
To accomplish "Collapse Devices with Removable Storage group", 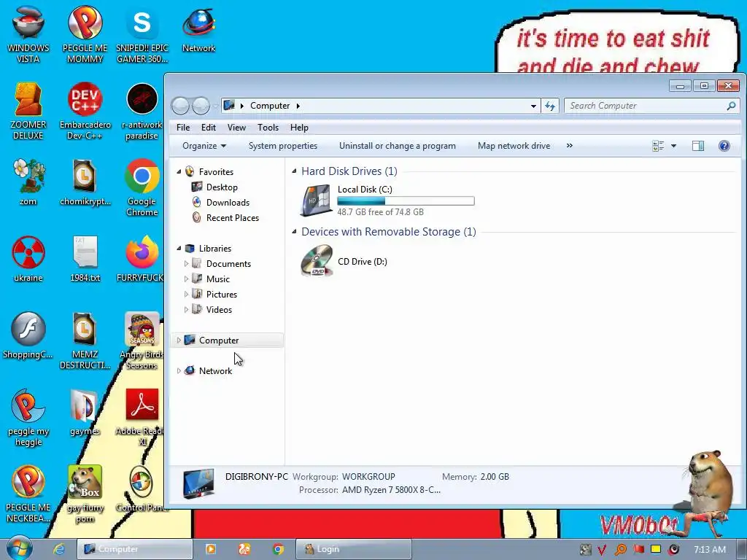I will tap(294, 231).
